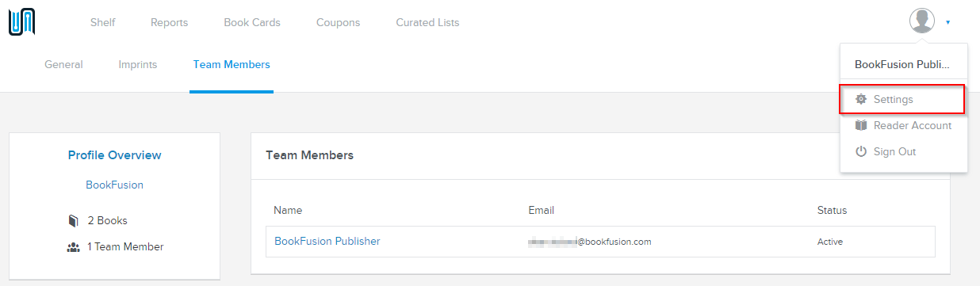Switch to the Imprints tab

[138, 64]
